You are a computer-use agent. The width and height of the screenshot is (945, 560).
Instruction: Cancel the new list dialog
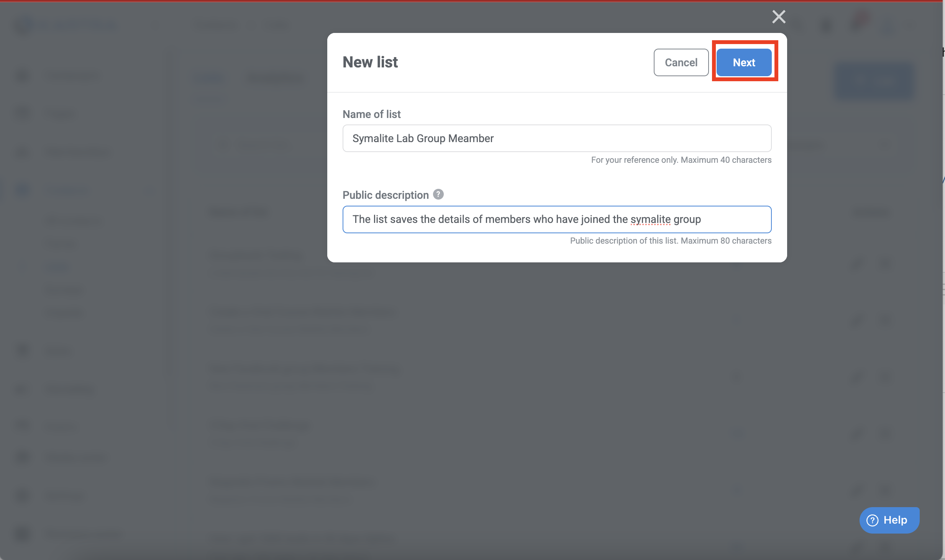pyautogui.click(x=681, y=62)
